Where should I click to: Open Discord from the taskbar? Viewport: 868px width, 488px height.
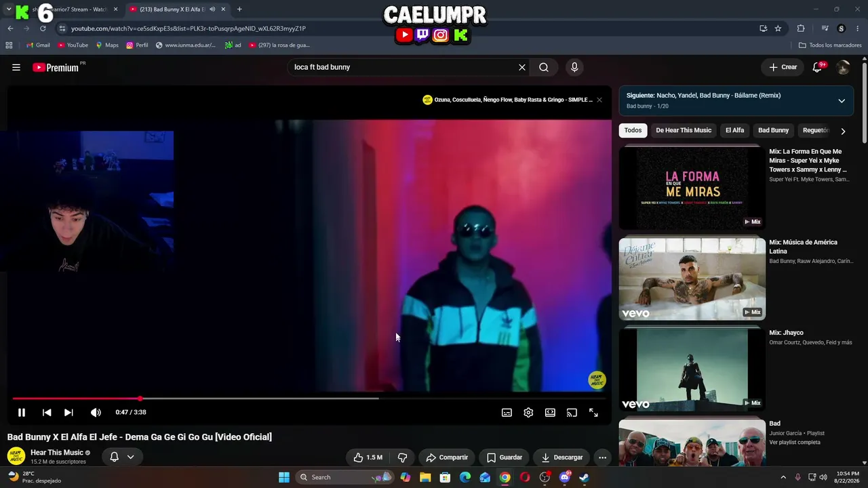(564, 477)
